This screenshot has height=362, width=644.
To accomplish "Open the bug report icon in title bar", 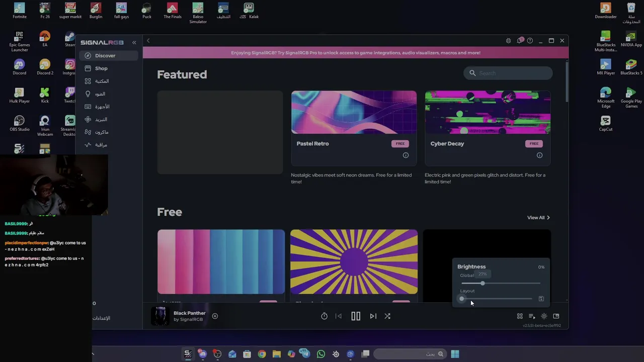I will [508, 41].
